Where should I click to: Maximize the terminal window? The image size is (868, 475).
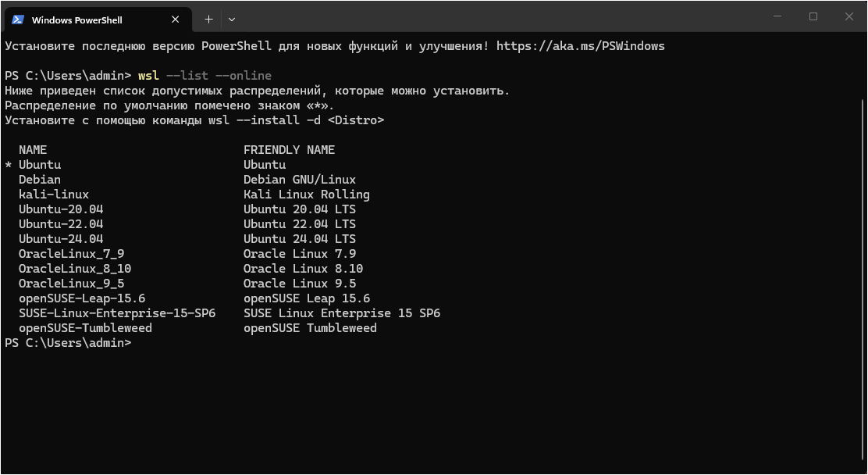click(x=813, y=16)
